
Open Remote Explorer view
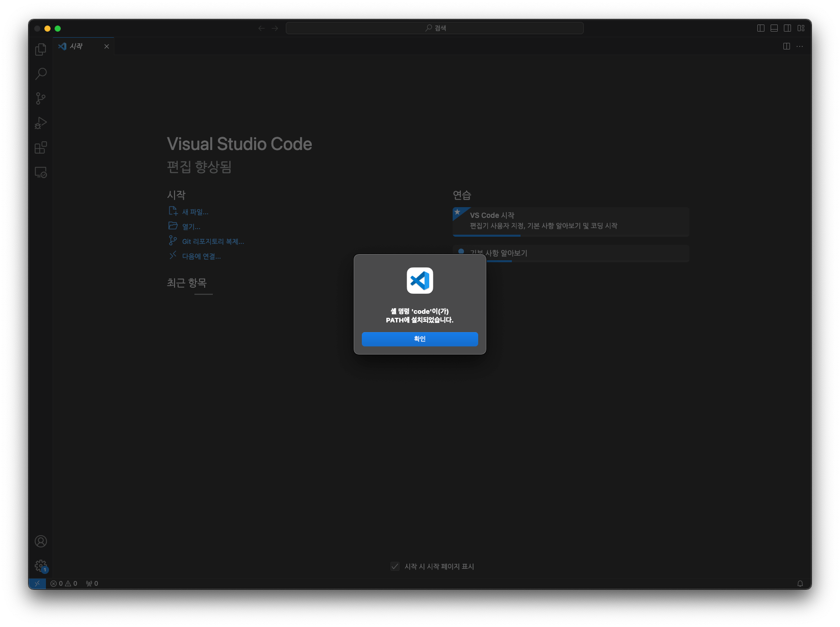pyautogui.click(x=41, y=172)
